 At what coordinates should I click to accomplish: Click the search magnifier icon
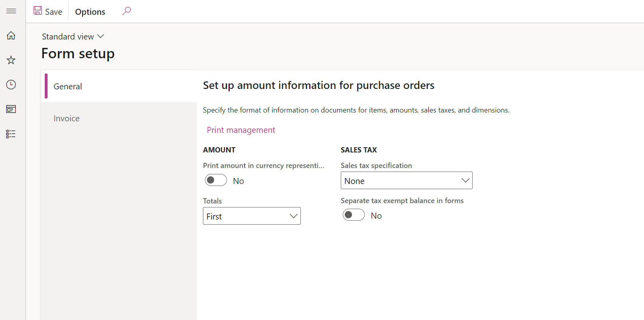click(x=127, y=11)
